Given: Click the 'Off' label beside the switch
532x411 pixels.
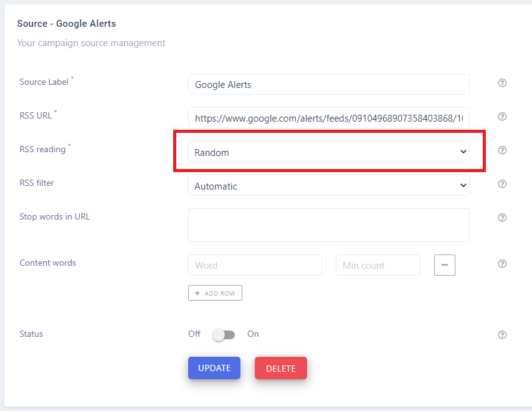Looking at the screenshot, I should tap(194, 334).
